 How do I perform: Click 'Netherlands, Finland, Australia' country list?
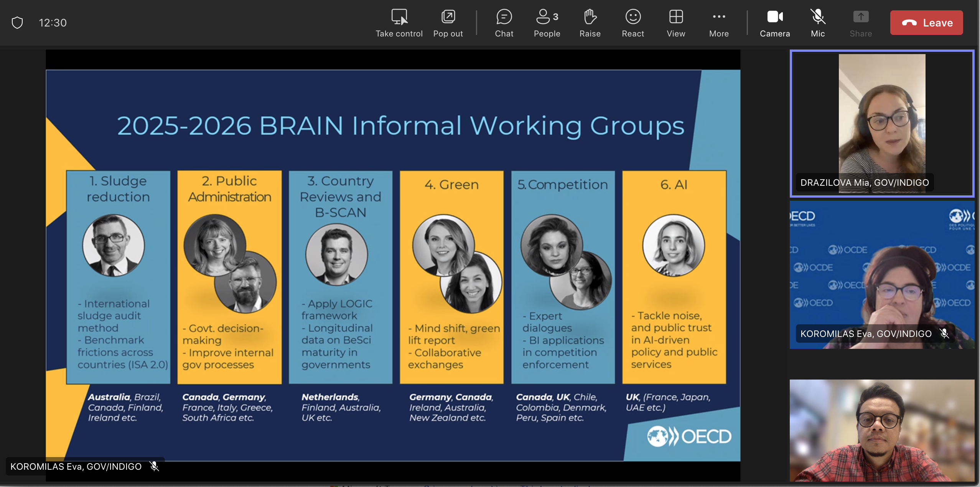(341, 407)
